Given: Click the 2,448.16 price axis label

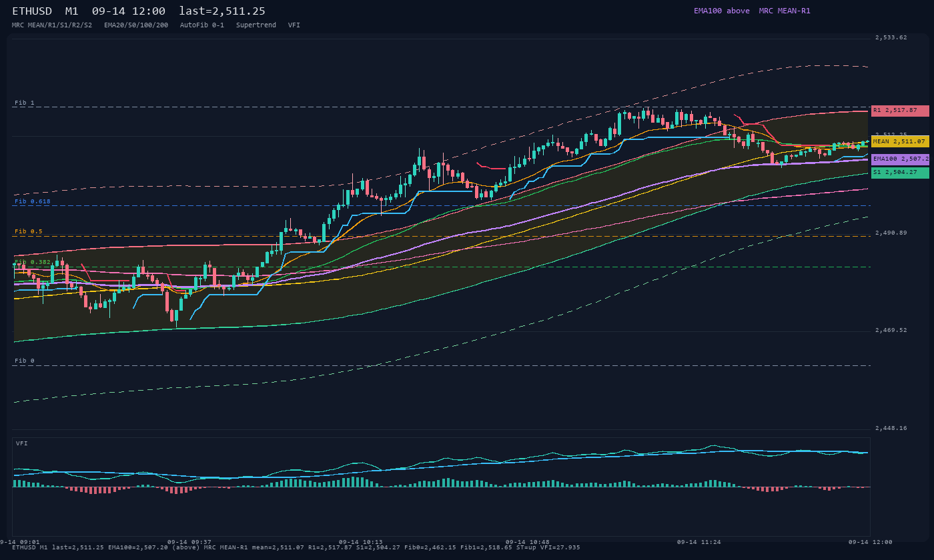Looking at the screenshot, I should point(891,428).
